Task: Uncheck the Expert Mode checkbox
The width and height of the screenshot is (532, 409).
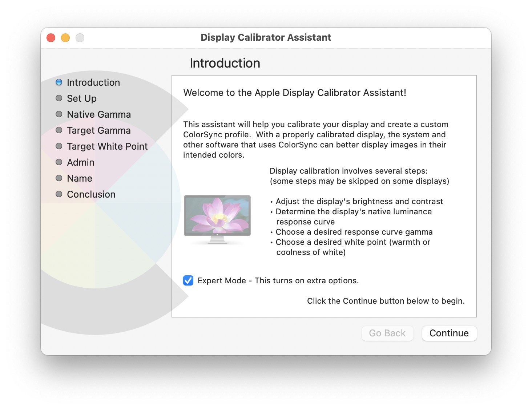Action: pos(188,280)
